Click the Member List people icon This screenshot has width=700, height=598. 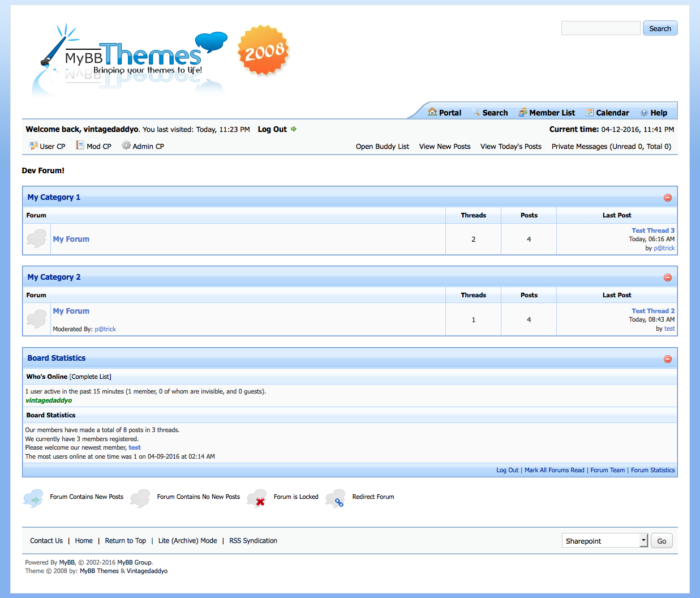click(x=523, y=112)
